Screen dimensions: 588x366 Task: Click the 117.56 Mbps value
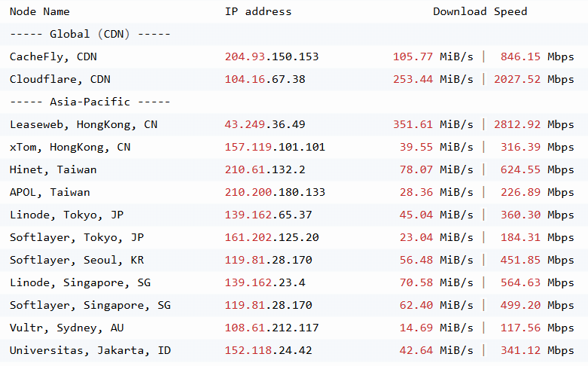[537, 328]
